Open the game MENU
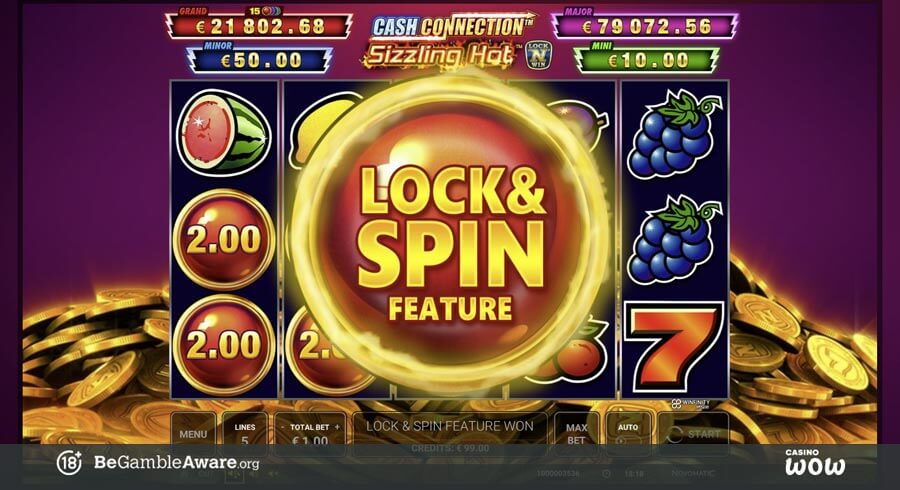This screenshot has height=490, width=900. 193,434
